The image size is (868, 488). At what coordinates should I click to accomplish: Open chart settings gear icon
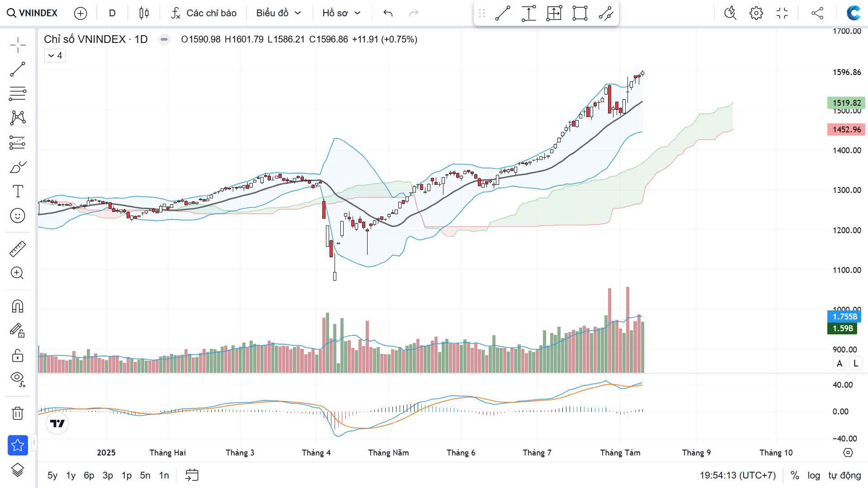point(756,13)
